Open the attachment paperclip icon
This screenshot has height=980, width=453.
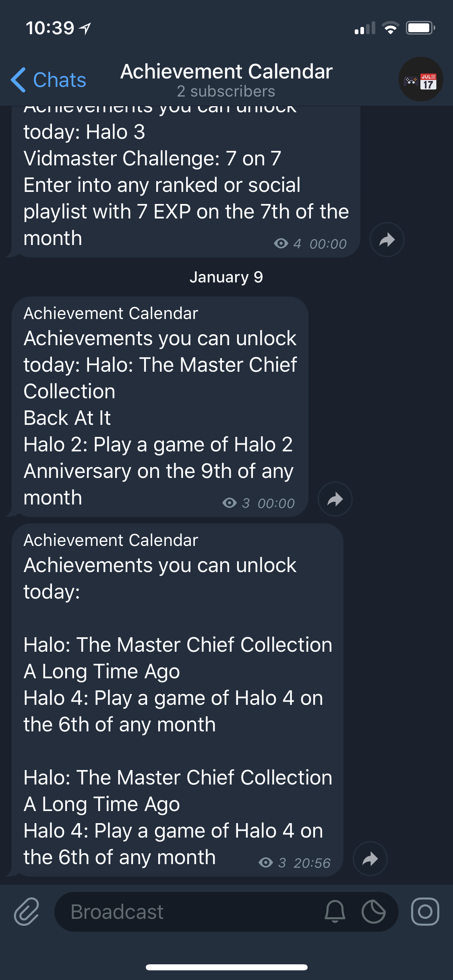[26, 912]
